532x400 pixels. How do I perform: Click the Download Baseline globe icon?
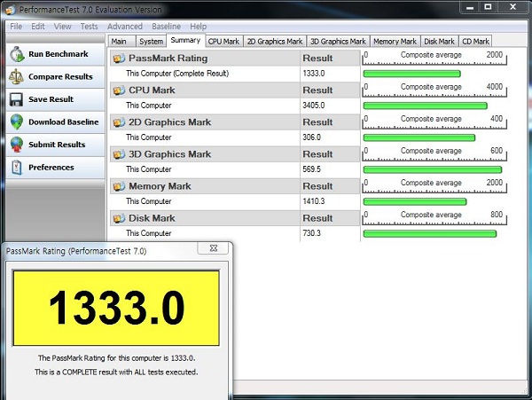[x=17, y=122]
